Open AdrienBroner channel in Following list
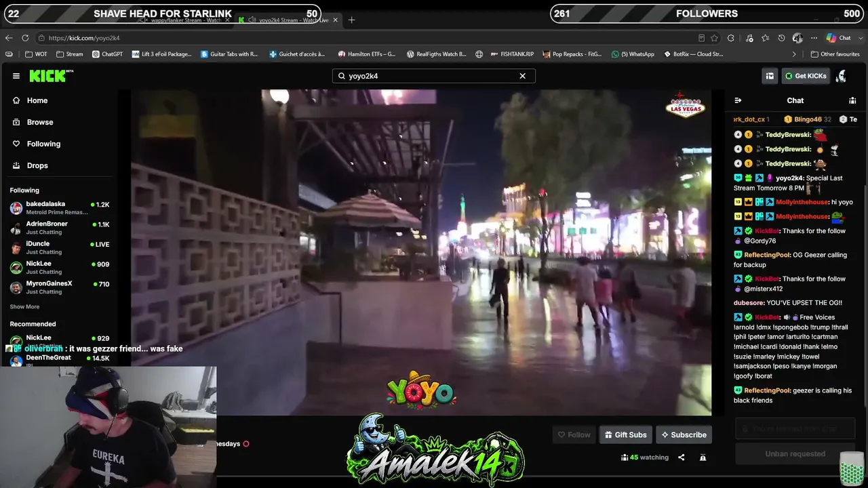868x488 pixels. point(60,228)
